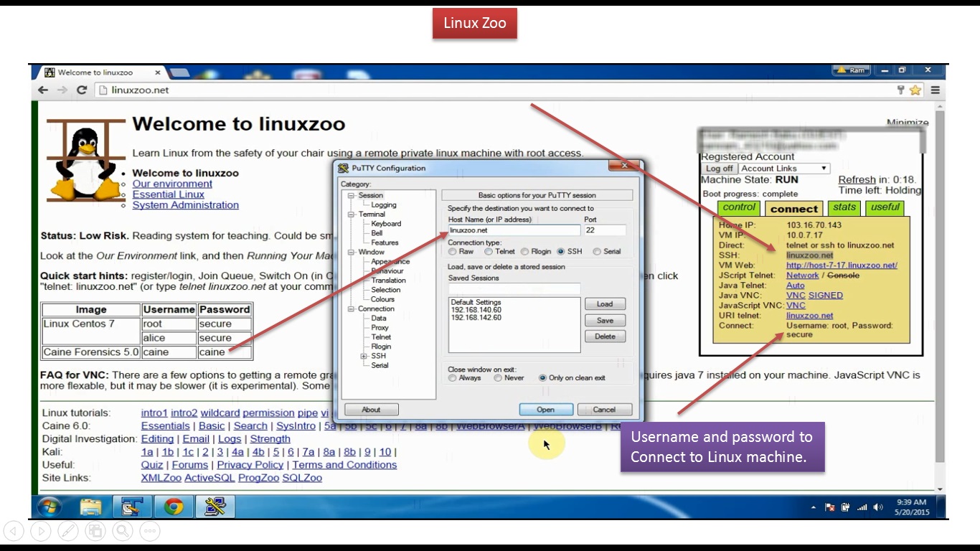Show all slides button

pos(95,531)
